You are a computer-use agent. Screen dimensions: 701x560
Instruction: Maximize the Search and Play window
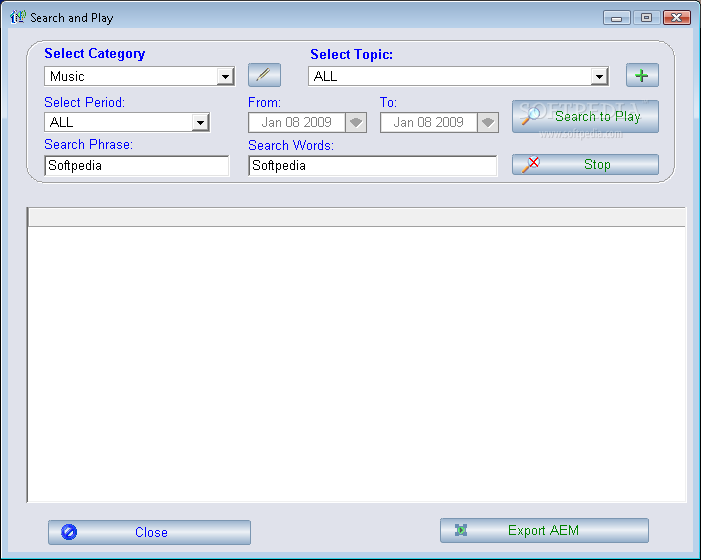(646, 18)
